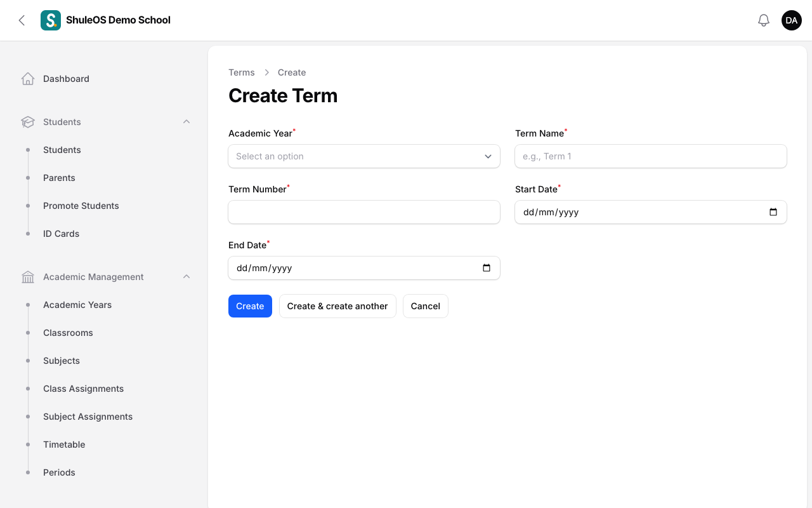The width and height of the screenshot is (812, 508).
Task: Open Periods page
Action: 59,472
